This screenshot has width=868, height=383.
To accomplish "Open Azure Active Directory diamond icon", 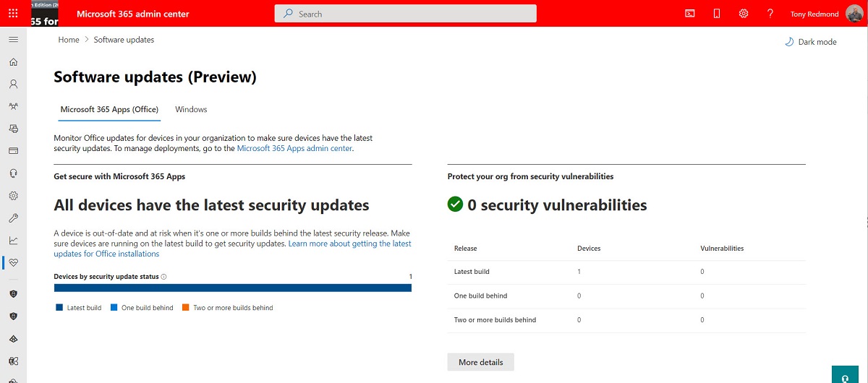I will pos(13,338).
